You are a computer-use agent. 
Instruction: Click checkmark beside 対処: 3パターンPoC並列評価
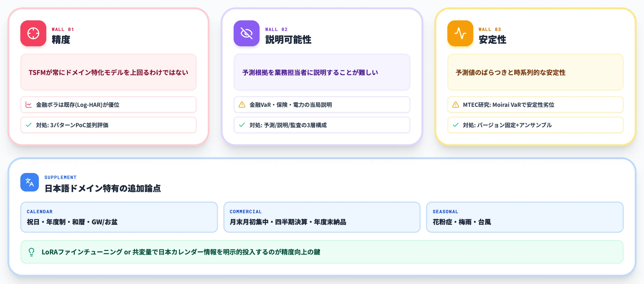point(29,125)
